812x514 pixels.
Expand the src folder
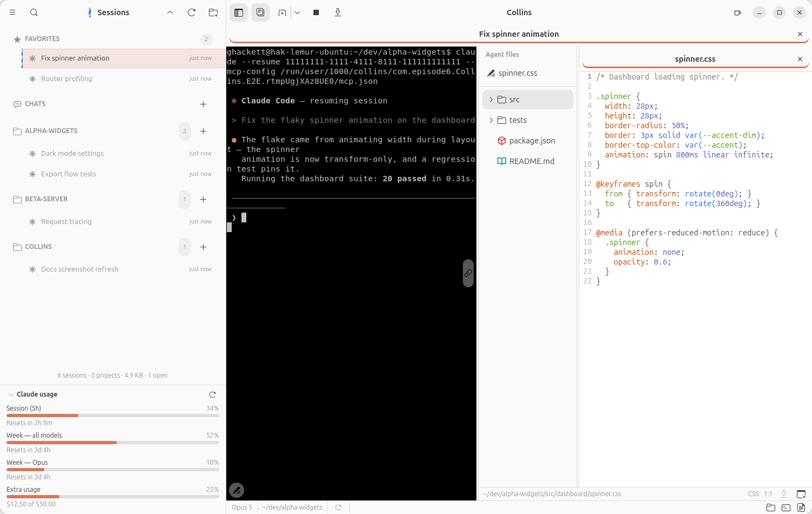tap(491, 100)
